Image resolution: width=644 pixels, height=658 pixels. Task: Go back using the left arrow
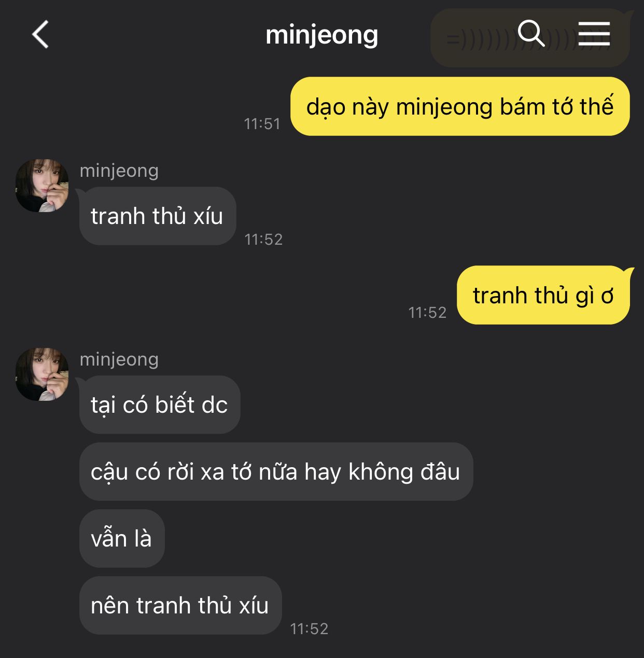pyautogui.click(x=40, y=35)
